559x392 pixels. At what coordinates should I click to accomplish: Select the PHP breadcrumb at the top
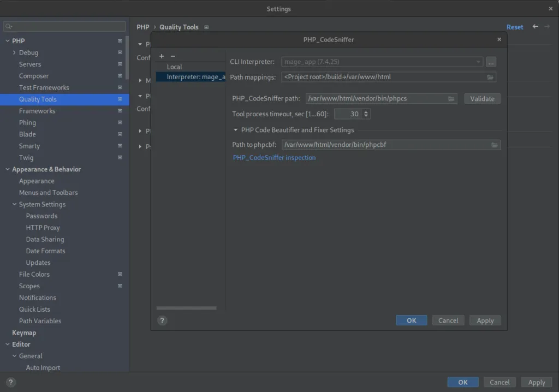142,27
